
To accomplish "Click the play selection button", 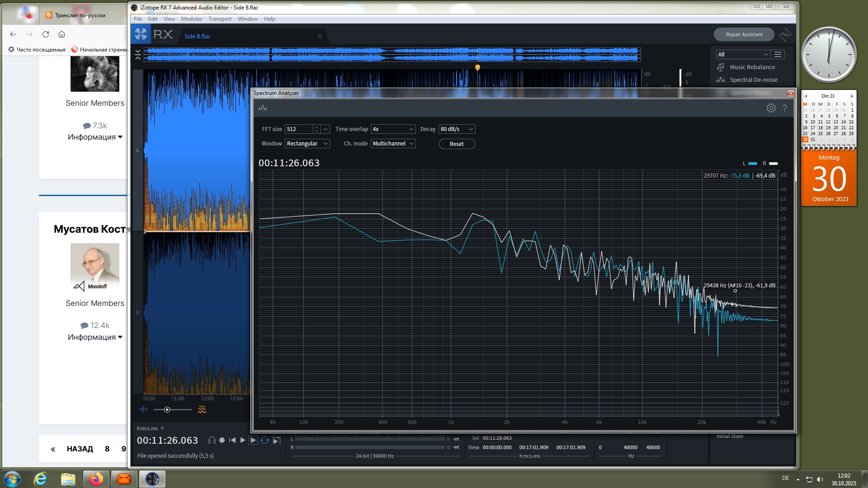I will 254,440.
